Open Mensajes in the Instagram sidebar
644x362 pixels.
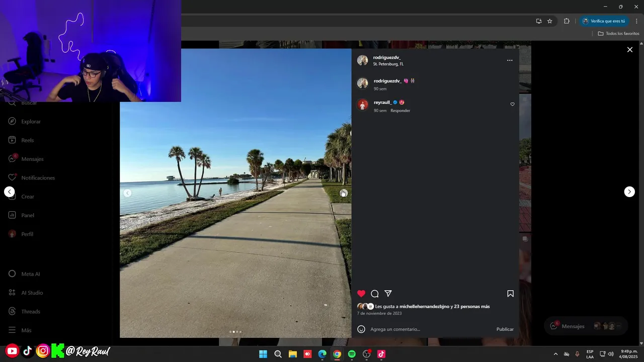pyautogui.click(x=26, y=159)
